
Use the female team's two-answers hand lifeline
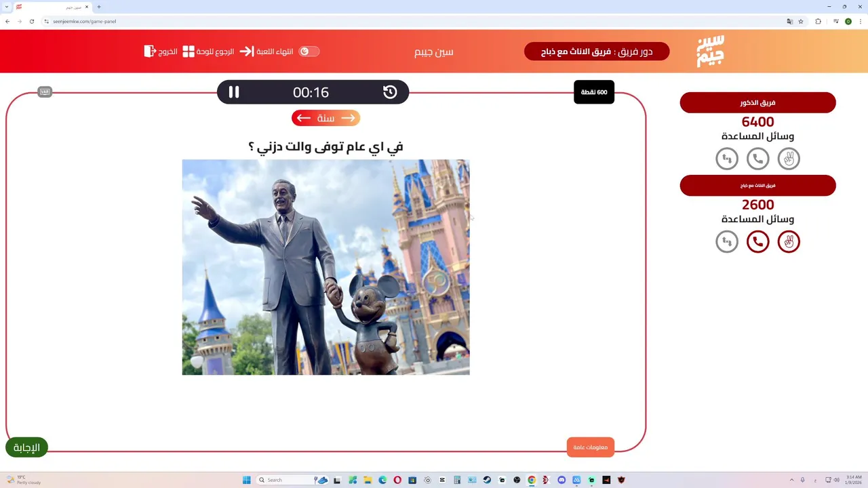tap(789, 241)
